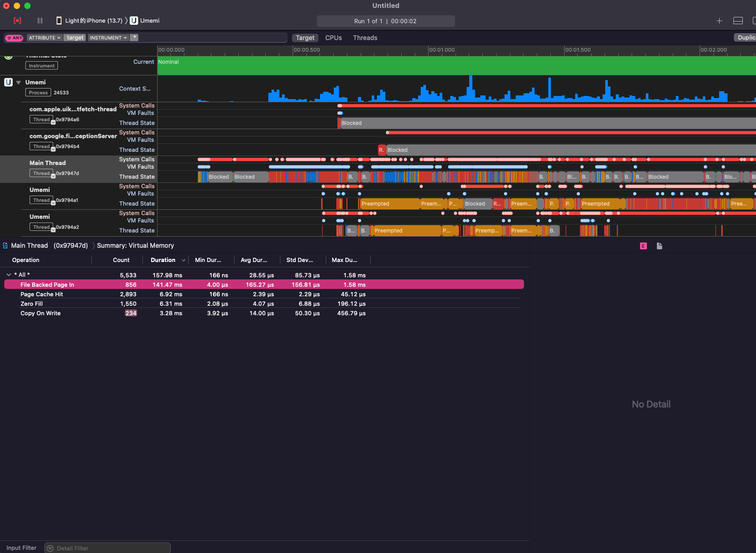Select the Light iPhone device target
Screen dimensions: 756x553
(89, 21)
